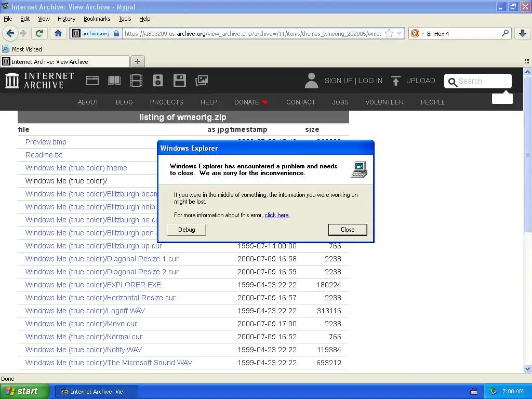532x399 pixels.
Task: Bookmark this page with the star icon
Action: [389, 33]
